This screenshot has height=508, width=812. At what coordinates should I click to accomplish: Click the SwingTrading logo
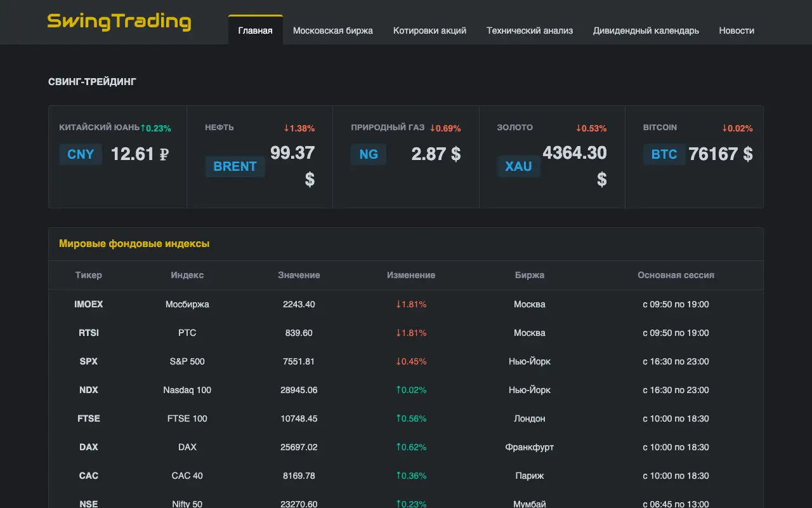(119, 22)
